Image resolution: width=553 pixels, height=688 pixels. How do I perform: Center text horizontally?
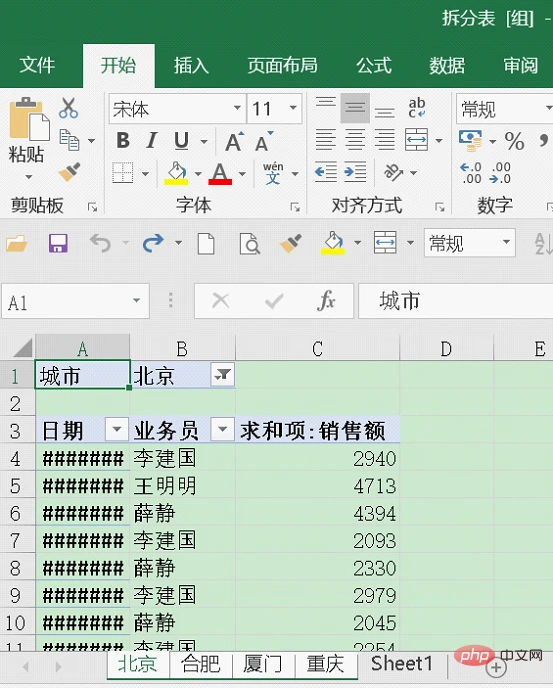[355, 140]
